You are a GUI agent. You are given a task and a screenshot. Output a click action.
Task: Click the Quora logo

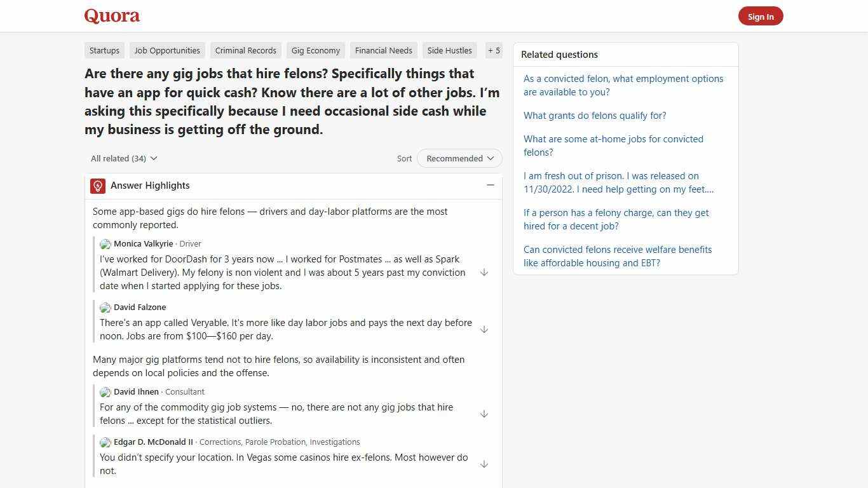112,16
